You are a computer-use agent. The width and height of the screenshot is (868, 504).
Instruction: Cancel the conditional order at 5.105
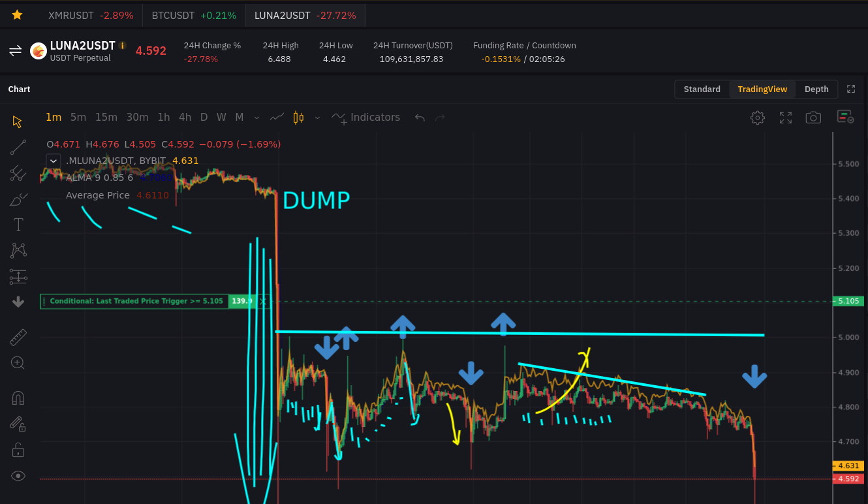click(262, 301)
